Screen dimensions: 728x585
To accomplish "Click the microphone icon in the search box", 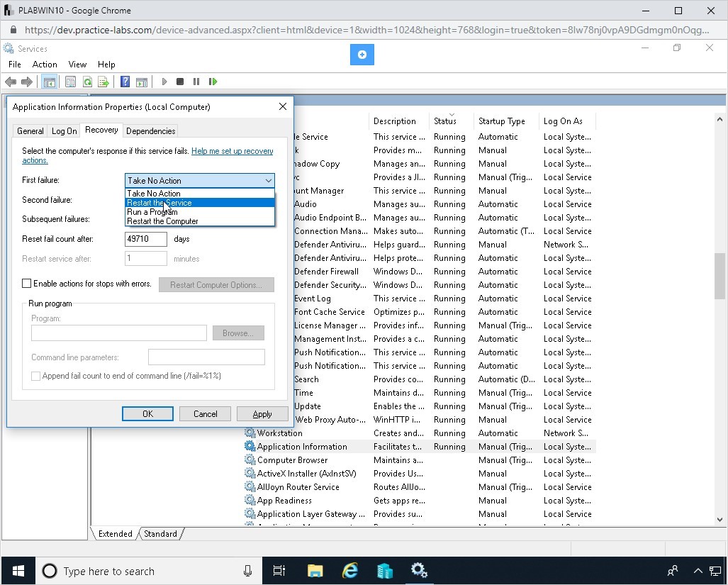I will point(247,571).
